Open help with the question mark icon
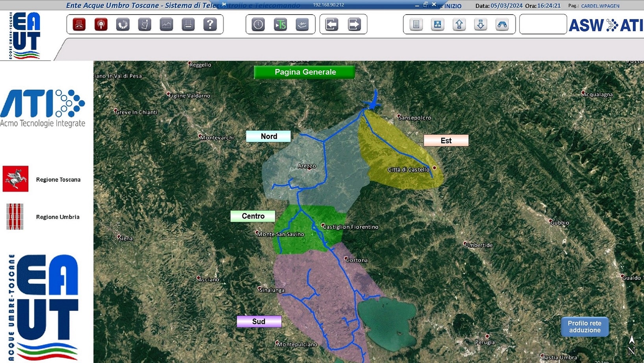 (x=210, y=24)
